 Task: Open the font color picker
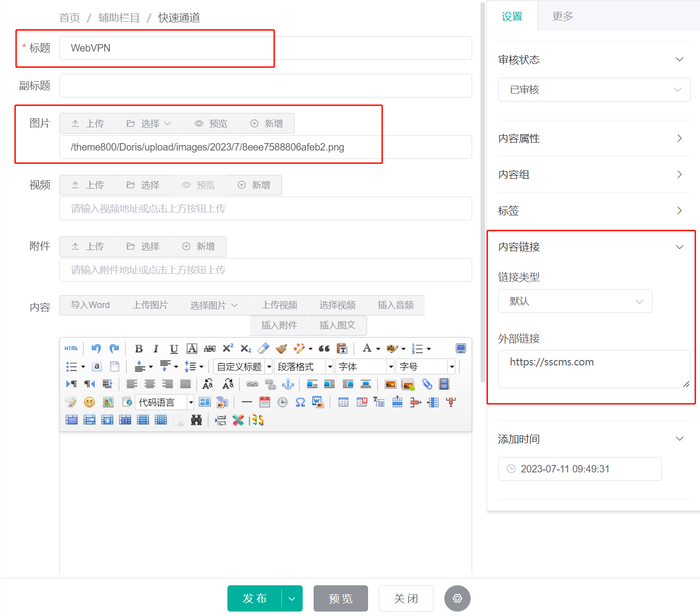click(368, 348)
